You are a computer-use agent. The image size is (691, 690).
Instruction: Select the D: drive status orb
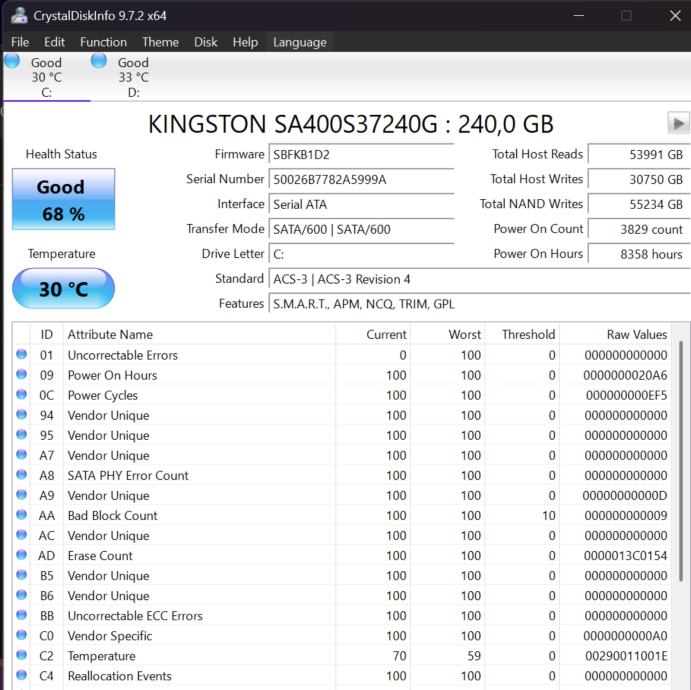point(99,61)
